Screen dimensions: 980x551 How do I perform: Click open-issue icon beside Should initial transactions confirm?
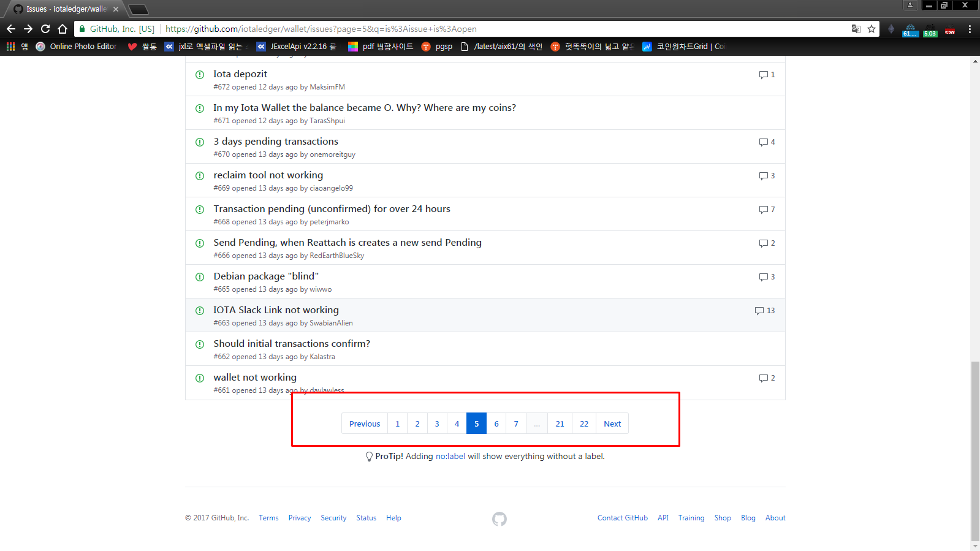coord(200,344)
